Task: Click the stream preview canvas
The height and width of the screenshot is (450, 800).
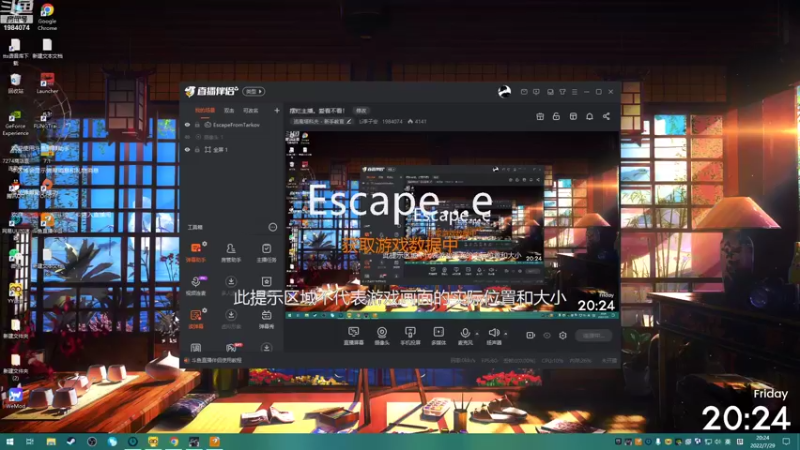Action: coord(452,225)
